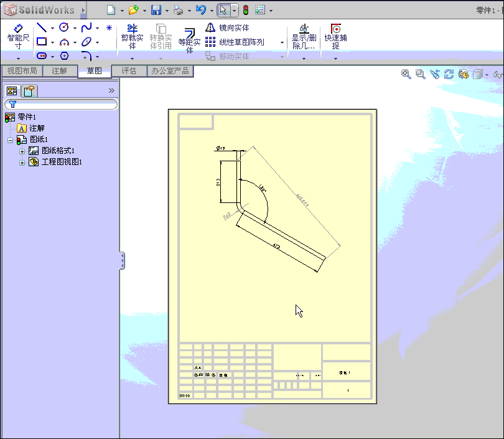
Task: Select the Sketch Fillet tool
Action: point(86,56)
